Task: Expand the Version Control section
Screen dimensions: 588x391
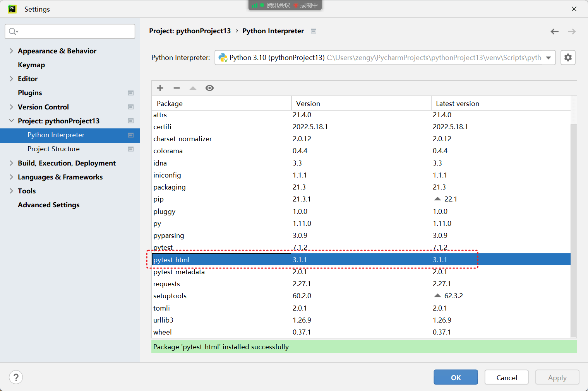Action: click(11, 107)
